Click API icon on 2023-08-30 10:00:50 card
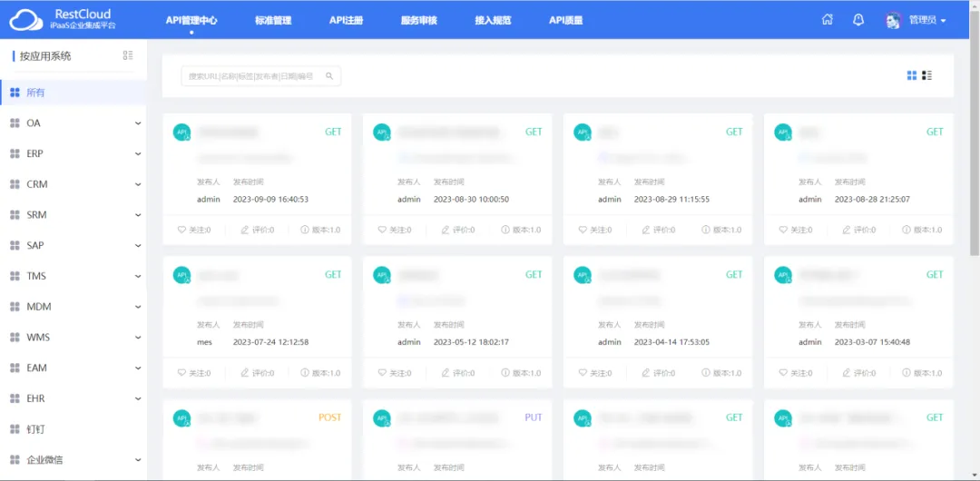Viewport: 980px width, 481px height. 382,132
